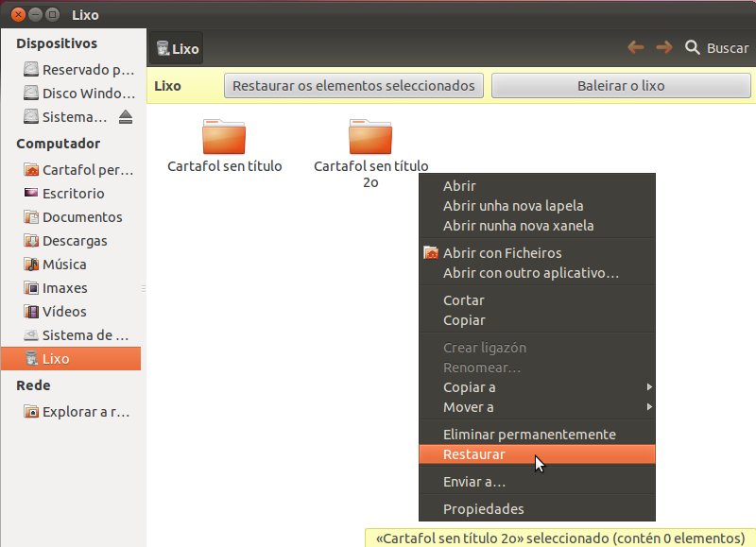The height and width of the screenshot is (547, 756).
Task: Click the Explorar a r… network icon
Action: click(x=31, y=412)
